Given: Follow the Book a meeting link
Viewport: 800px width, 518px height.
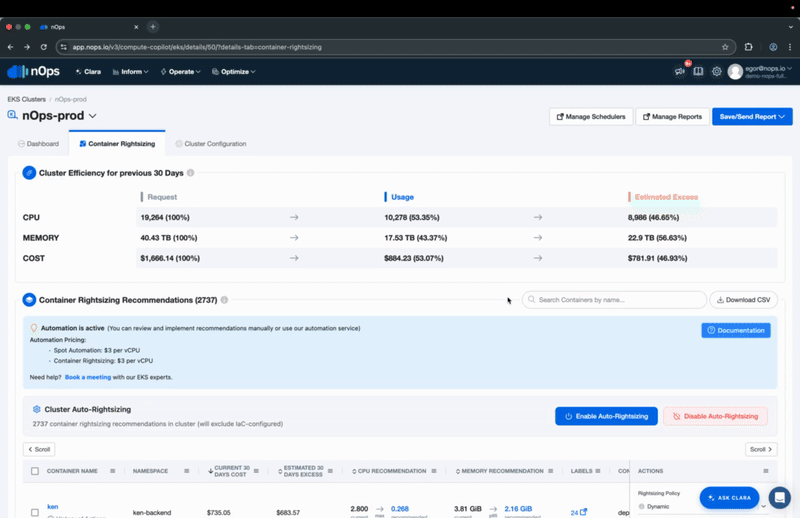Looking at the screenshot, I should click(x=88, y=377).
